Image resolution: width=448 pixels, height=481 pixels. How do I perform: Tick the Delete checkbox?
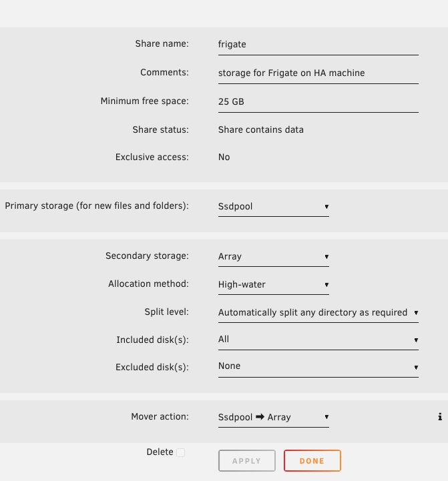click(180, 452)
